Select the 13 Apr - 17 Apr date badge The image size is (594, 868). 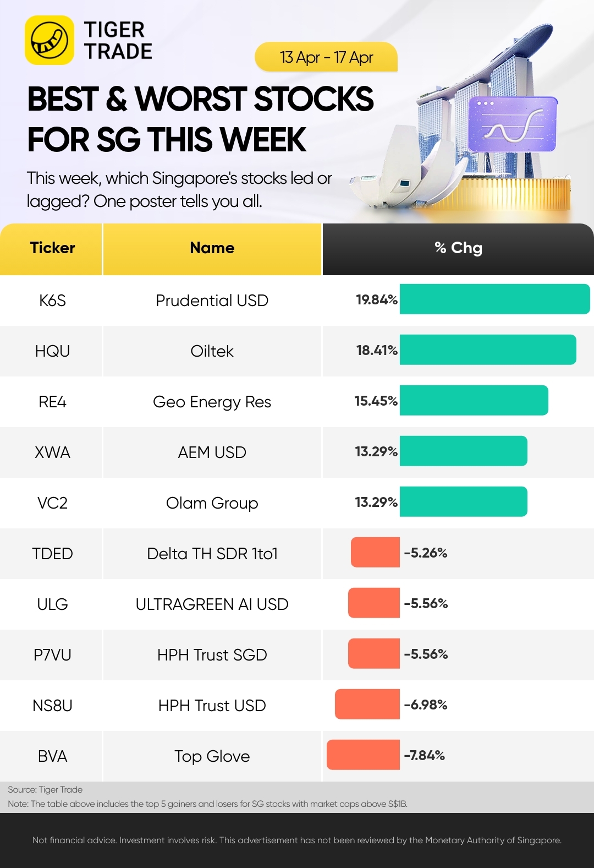[326, 57]
